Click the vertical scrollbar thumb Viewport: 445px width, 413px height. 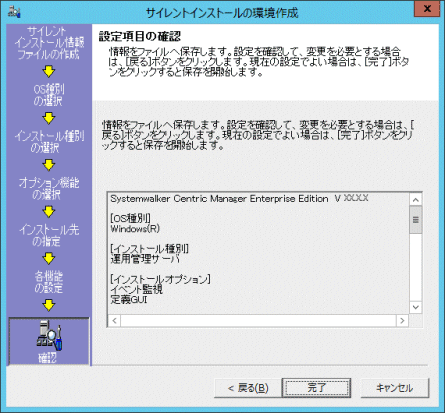415,220
